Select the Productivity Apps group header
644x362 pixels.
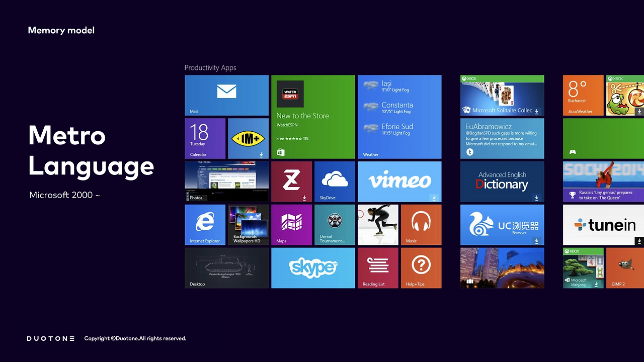[210, 68]
